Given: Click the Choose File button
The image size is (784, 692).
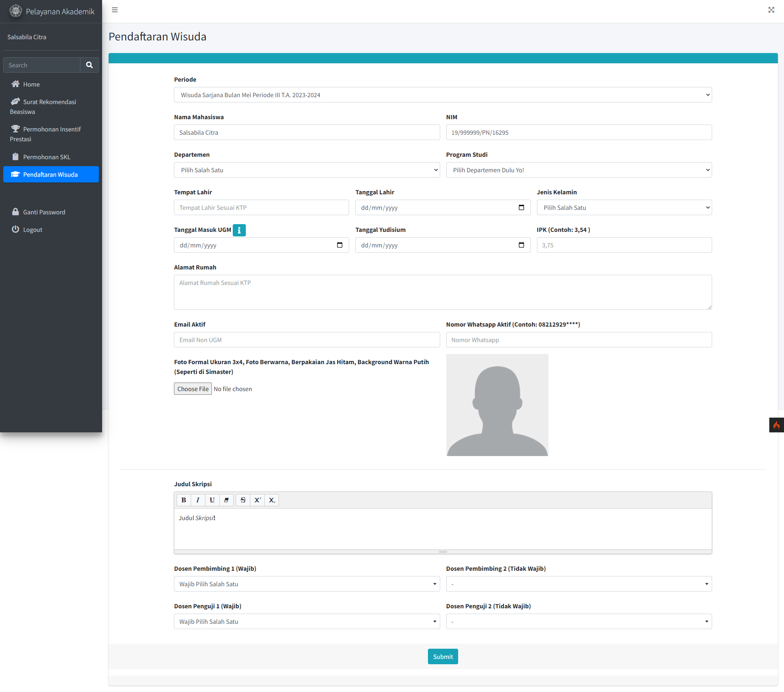Looking at the screenshot, I should pyautogui.click(x=193, y=389).
